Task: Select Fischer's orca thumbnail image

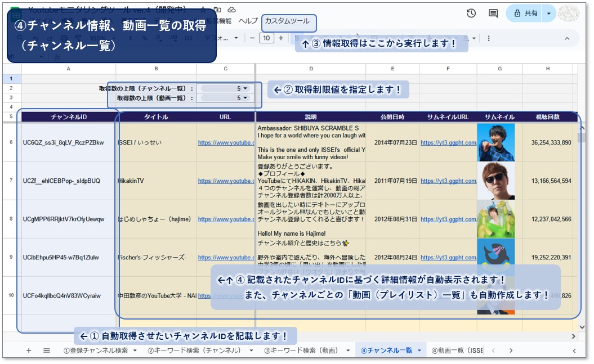Action: [x=496, y=257]
